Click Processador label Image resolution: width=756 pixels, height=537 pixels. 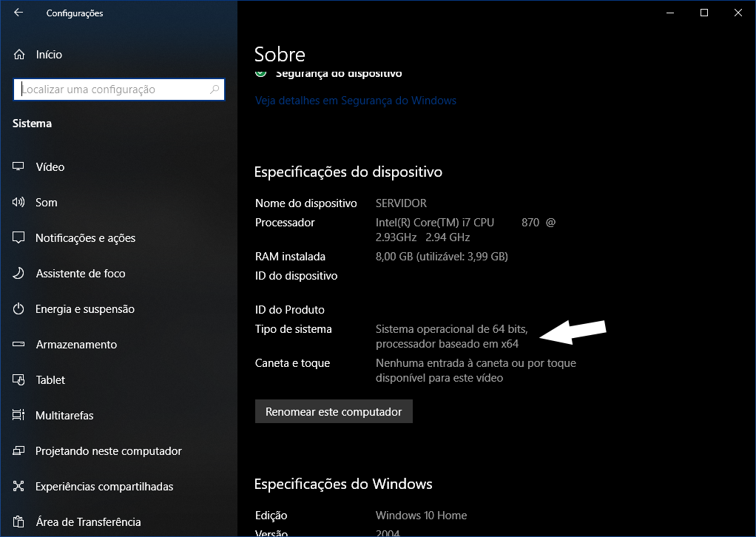(x=285, y=222)
